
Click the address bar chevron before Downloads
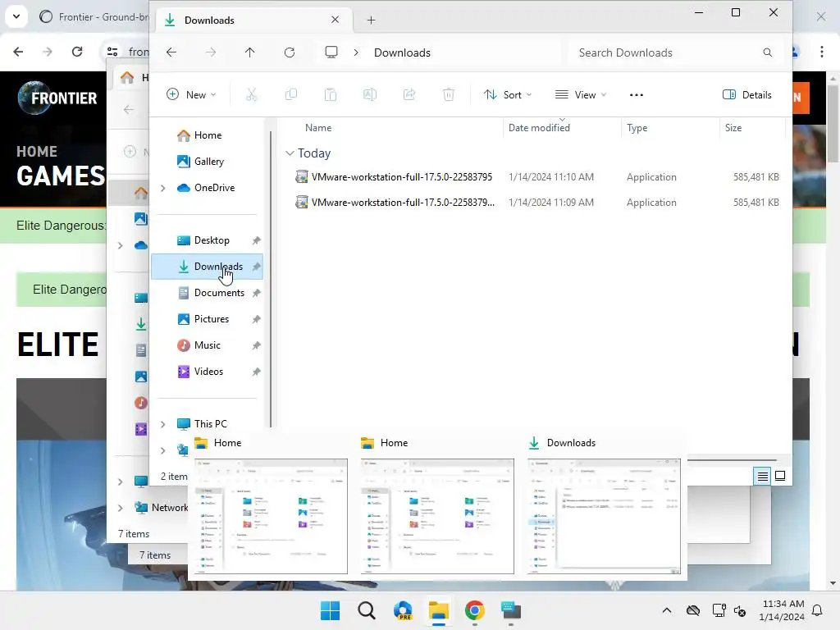coord(356,52)
